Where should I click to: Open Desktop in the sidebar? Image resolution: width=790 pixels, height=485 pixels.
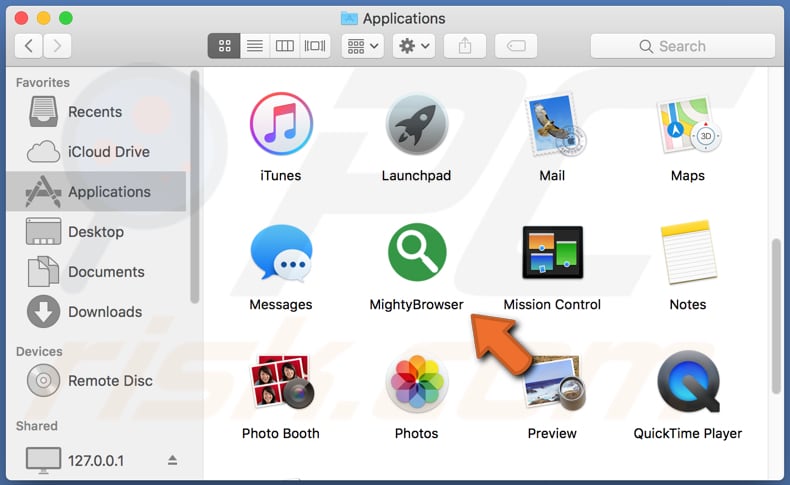pos(96,232)
